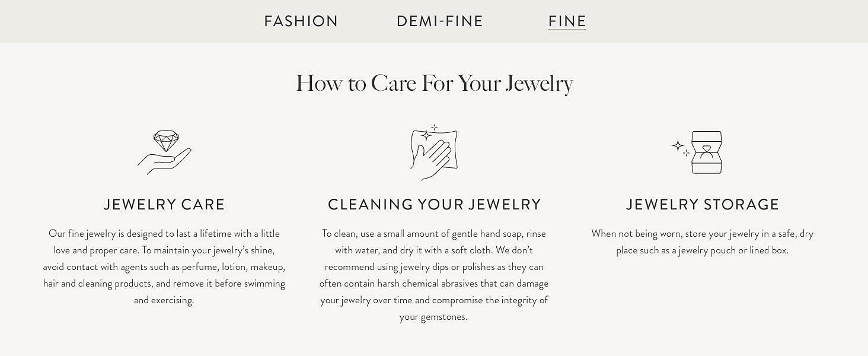This screenshot has height=356, width=868.
Task: Click the JEWELRY STORAGE heading
Action: click(703, 204)
